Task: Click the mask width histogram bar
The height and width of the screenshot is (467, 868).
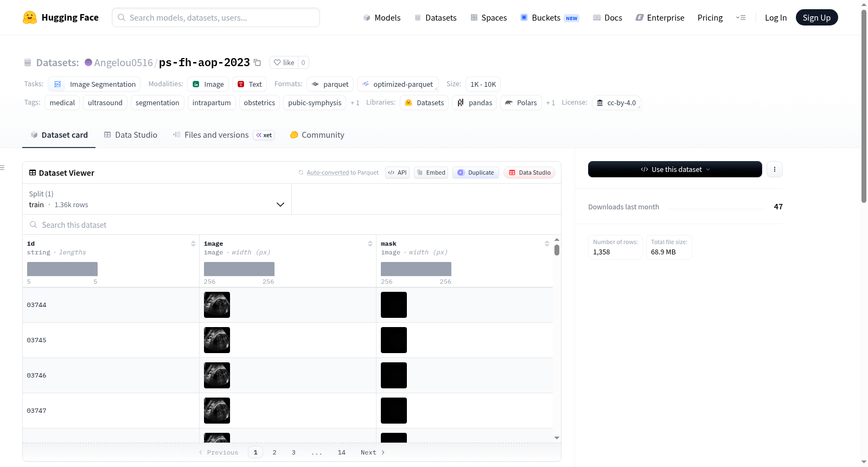Action: (416, 269)
